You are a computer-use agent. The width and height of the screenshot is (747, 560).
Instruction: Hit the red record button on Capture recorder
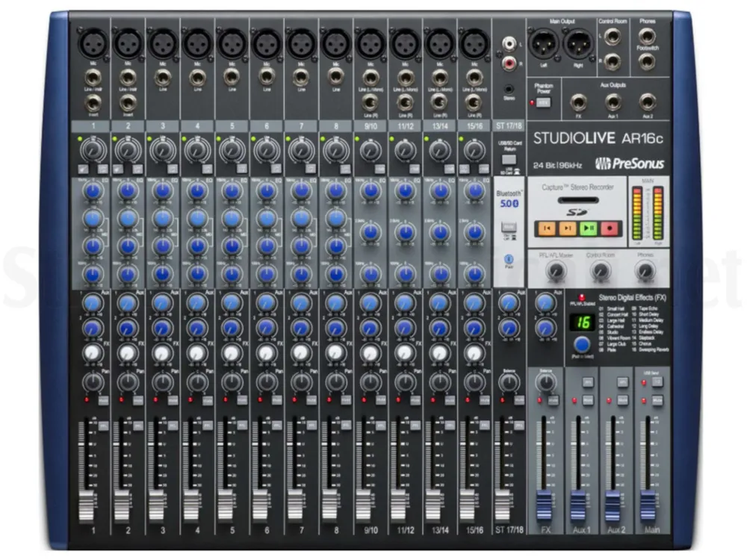[610, 228]
